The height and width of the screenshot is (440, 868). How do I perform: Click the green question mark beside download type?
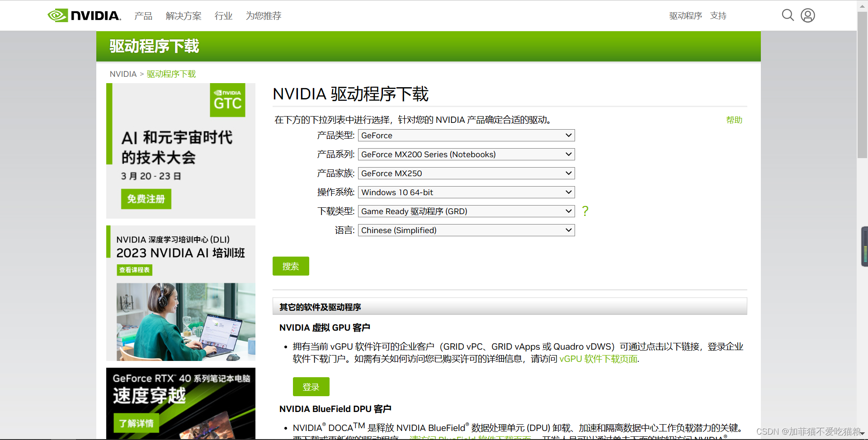585,211
